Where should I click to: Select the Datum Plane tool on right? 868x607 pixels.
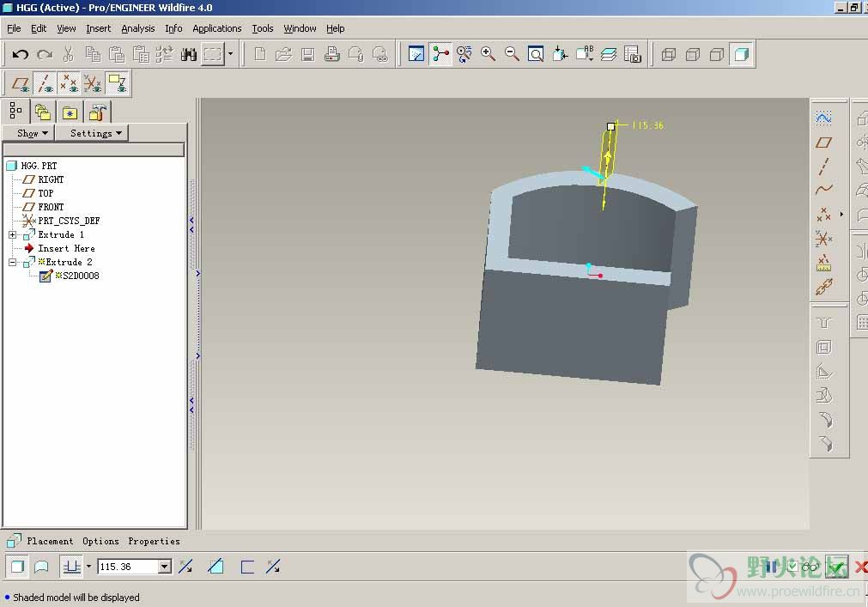point(823,143)
